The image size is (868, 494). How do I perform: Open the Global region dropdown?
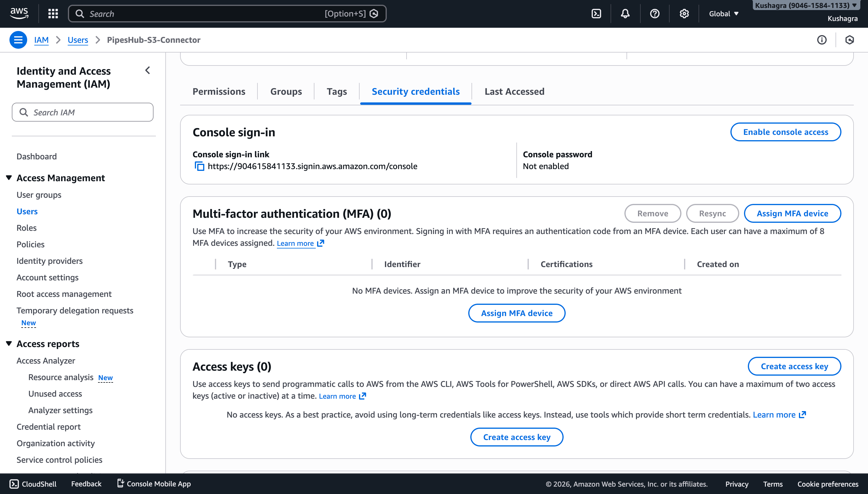[x=724, y=14]
